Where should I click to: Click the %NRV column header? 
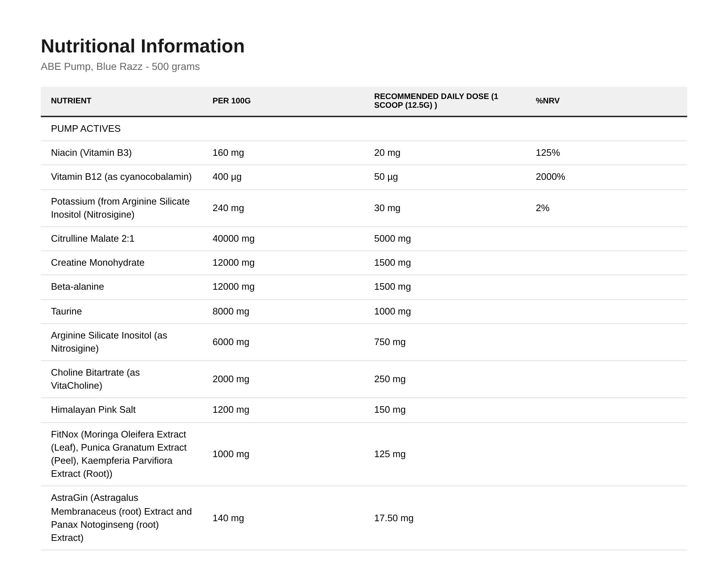coord(547,101)
